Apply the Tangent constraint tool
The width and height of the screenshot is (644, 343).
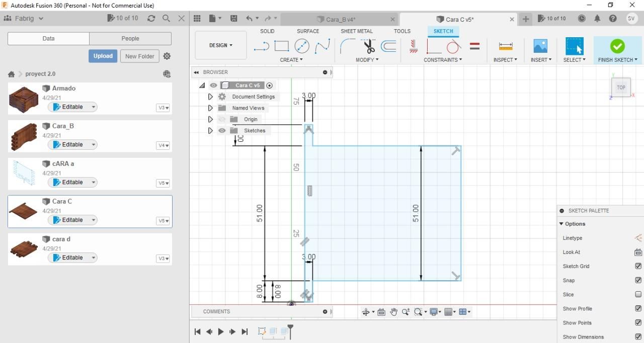(453, 47)
